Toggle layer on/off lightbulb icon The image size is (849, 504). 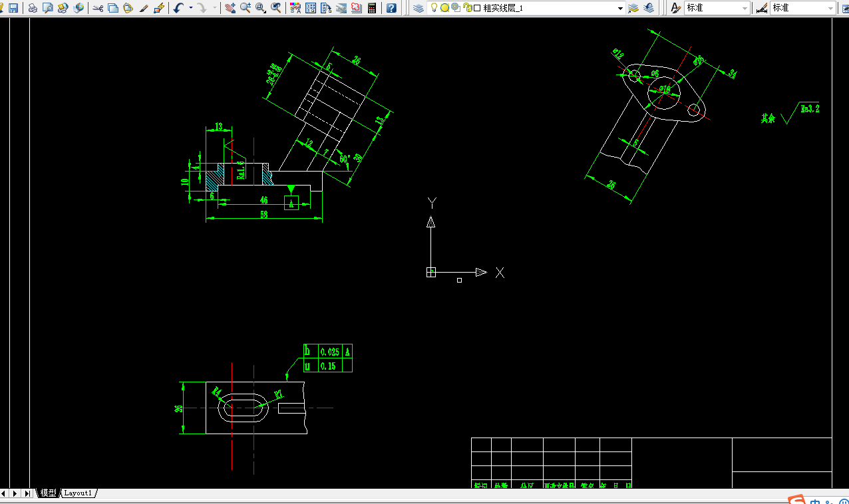click(x=434, y=8)
